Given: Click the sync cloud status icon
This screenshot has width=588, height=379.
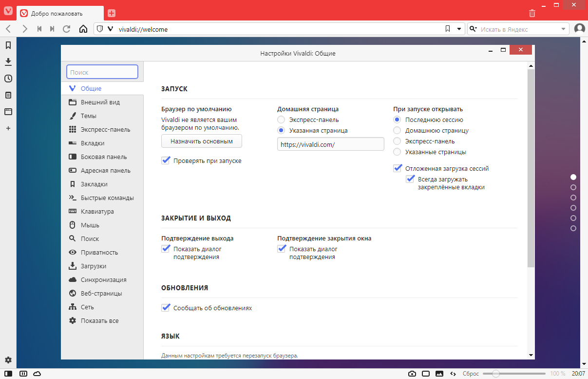Looking at the screenshot, I should [x=37, y=374].
